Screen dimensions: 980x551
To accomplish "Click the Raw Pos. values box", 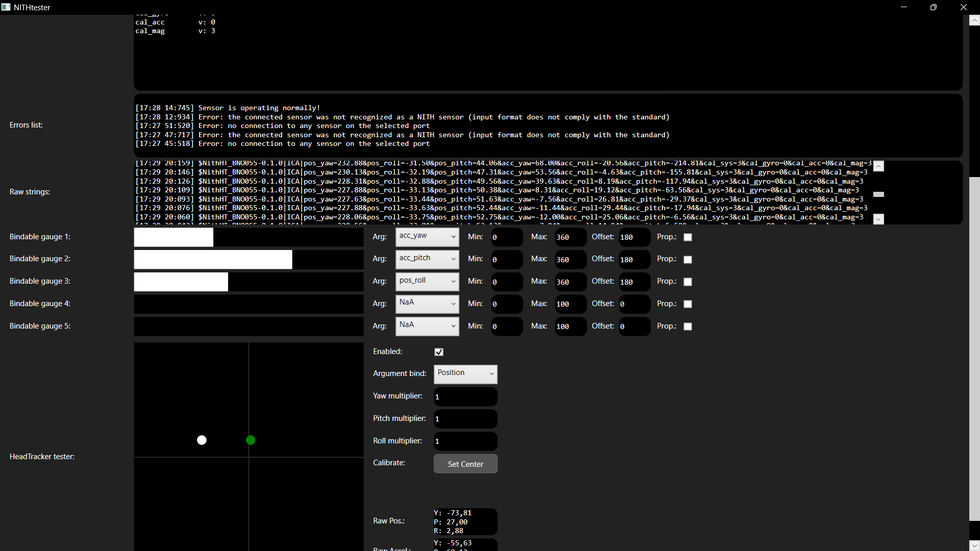I will click(x=465, y=521).
